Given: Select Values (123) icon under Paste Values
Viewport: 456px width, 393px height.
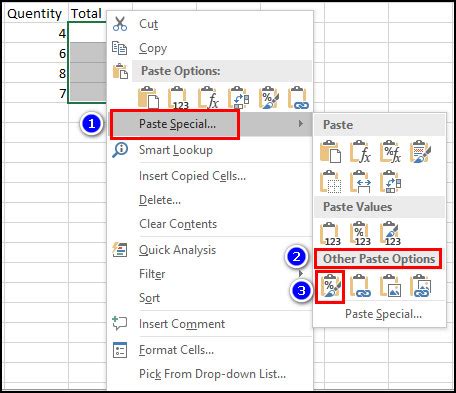Looking at the screenshot, I should [330, 234].
